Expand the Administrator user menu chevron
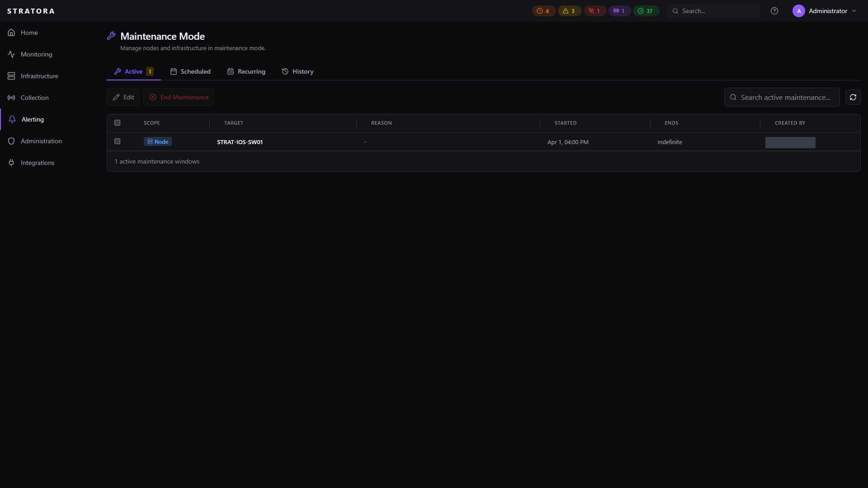This screenshot has height=488, width=868. (x=854, y=11)
